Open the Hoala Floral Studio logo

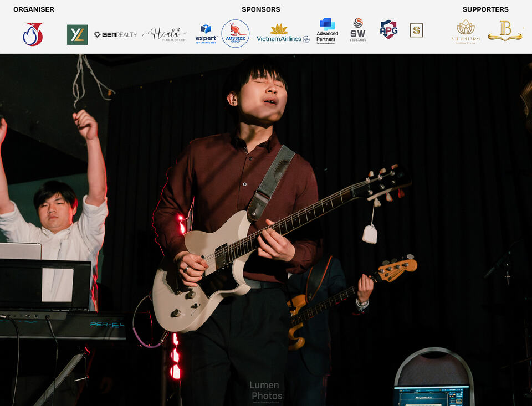coord(165,34)
